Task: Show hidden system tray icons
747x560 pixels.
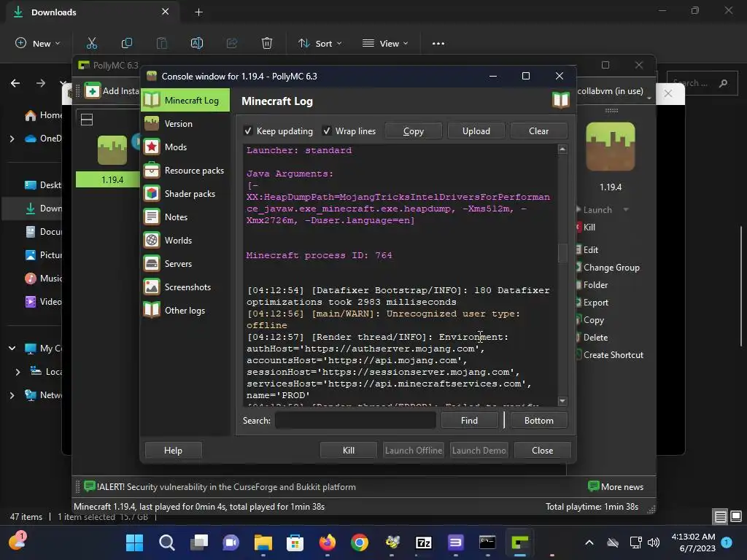Action: 589,542
